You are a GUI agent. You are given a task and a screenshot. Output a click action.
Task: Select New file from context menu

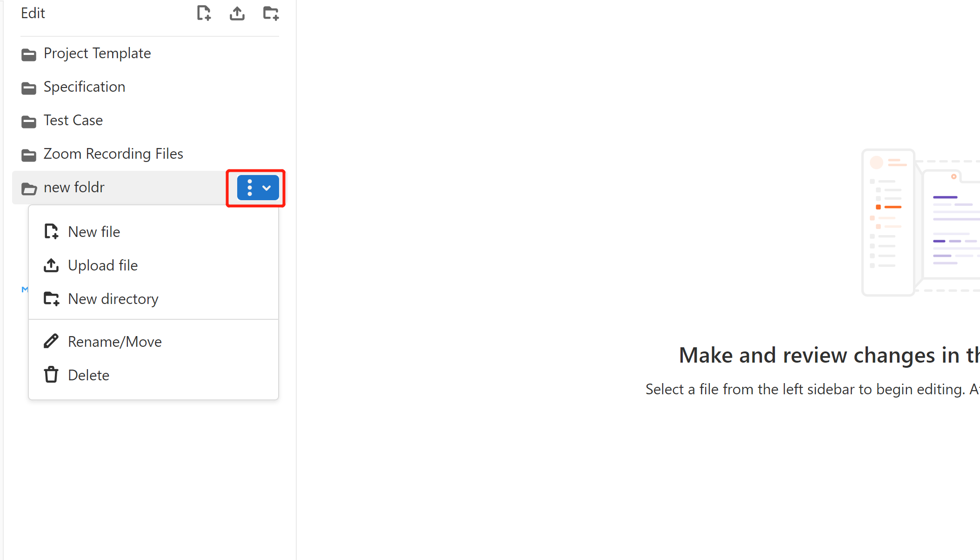click(94, 232)
